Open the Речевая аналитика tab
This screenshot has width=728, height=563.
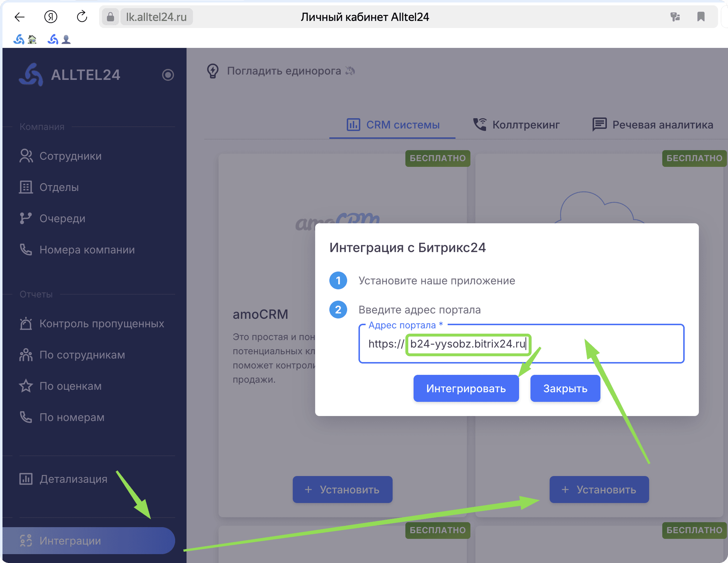(x=652, y=125)
